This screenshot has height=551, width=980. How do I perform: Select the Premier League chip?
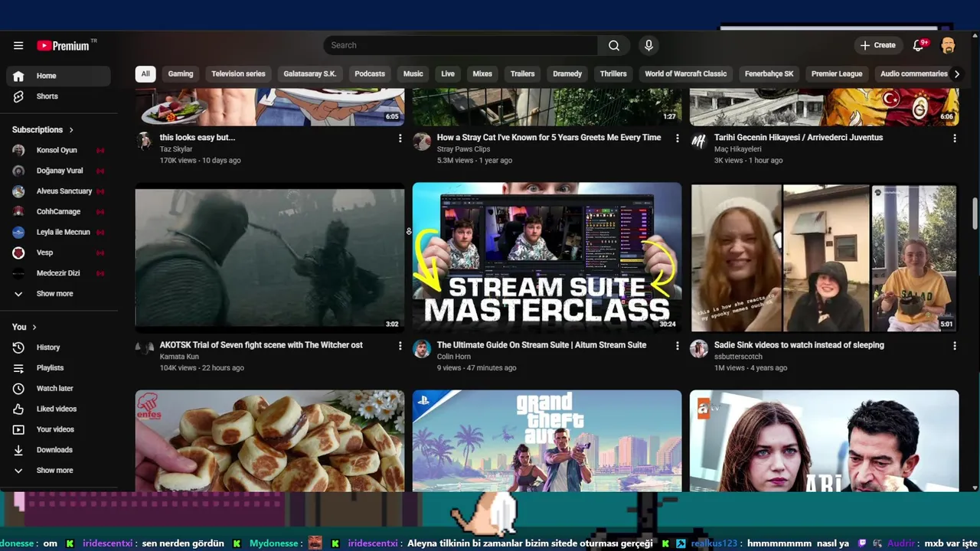837,74
